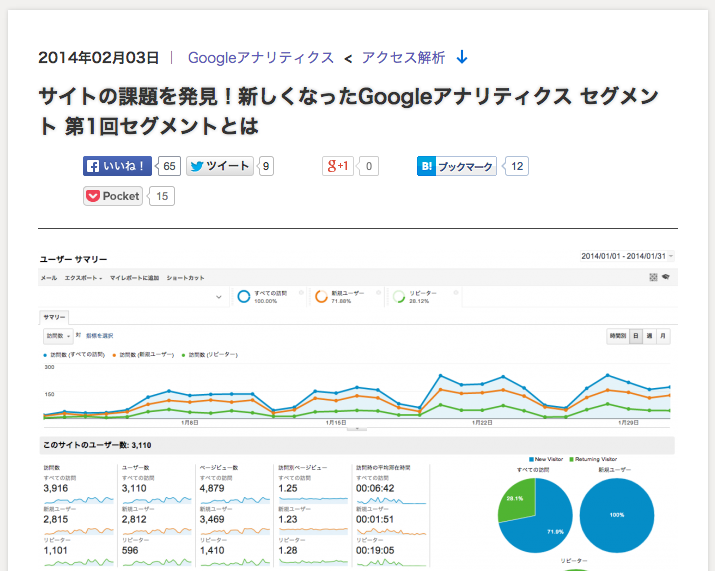The image size is (715, 571).
Task: Click the すべての訪問 pie chart
Action: (535, 515)
